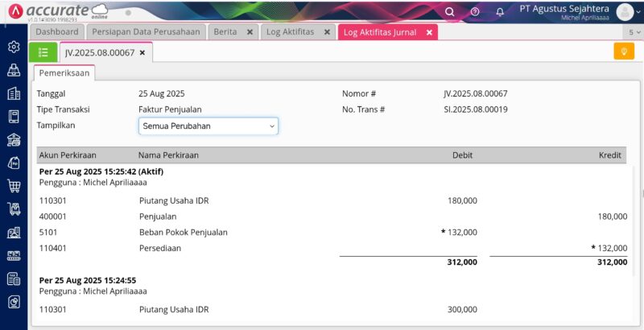
Task: Click the orange lightbulb button
Action: click(624, 52)
